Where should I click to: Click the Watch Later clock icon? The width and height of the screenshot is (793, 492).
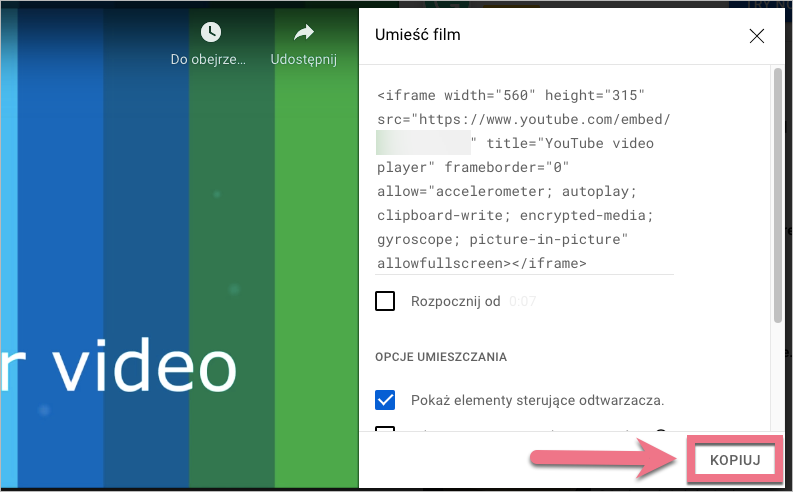(x=210, y=33)
